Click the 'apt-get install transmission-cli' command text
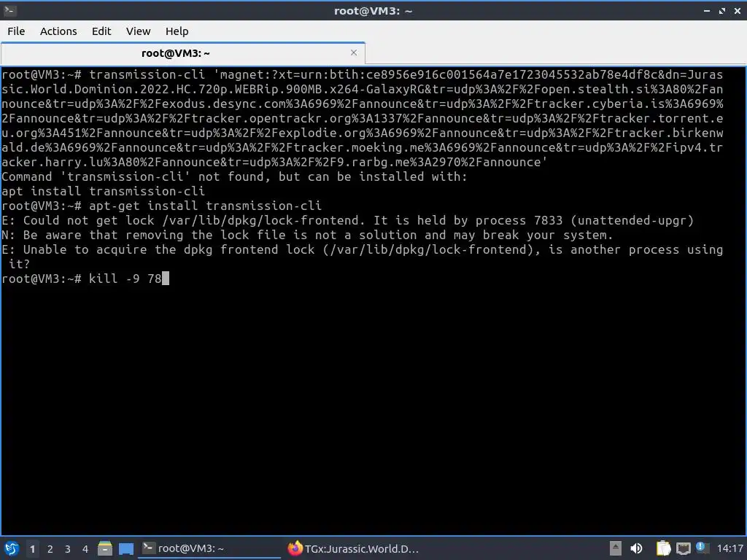Image resolution: width=747 pixels, height=560 pixels. pyautogui.click(x=205, y=206)
